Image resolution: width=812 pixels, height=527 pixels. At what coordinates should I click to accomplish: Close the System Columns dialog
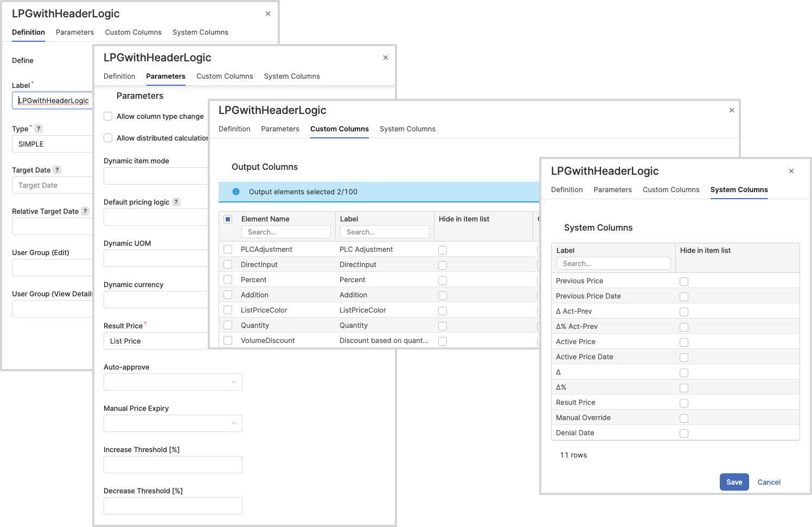click(791, 171)
